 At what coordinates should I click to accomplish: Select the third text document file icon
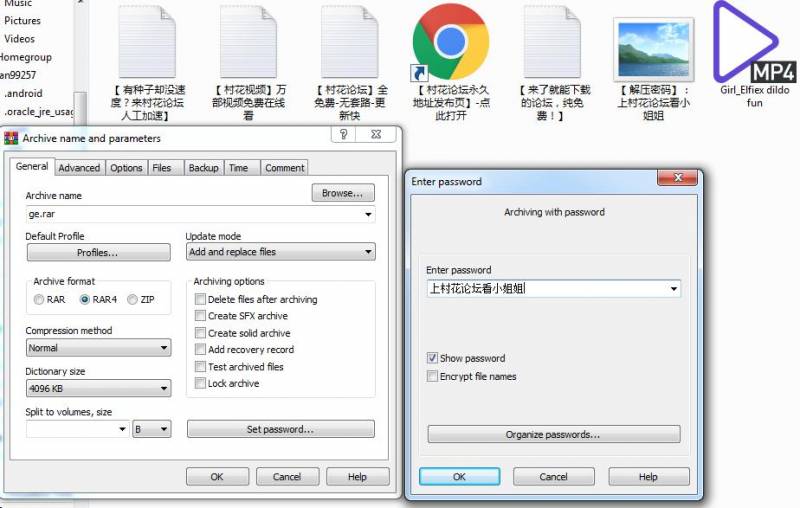pyautogui.click(x=349, y=42)
